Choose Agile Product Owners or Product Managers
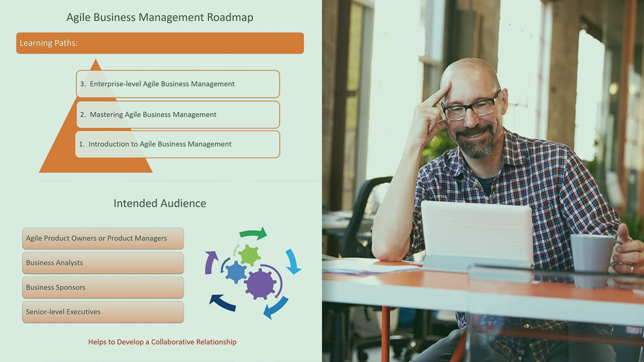Image resolution: width=644 pixels, height=362 pixels. click(103, 238)
